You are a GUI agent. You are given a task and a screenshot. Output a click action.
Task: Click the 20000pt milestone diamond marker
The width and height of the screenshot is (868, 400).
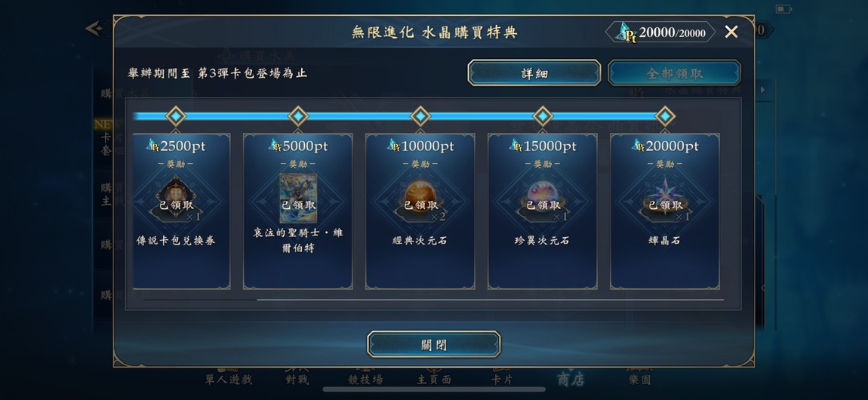tap(665, 116)
